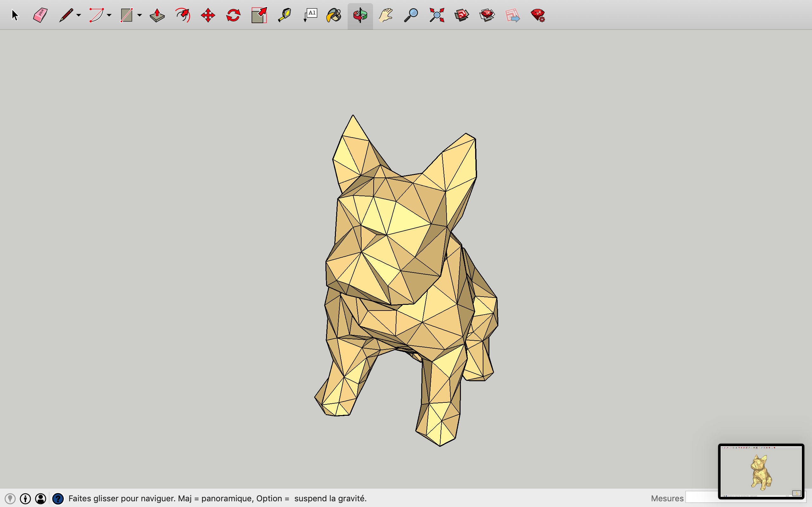Expand the Rectangle shape tool dropdown arrow
The width and height of the screenshot is (812, 507).
tap(140, 16)
